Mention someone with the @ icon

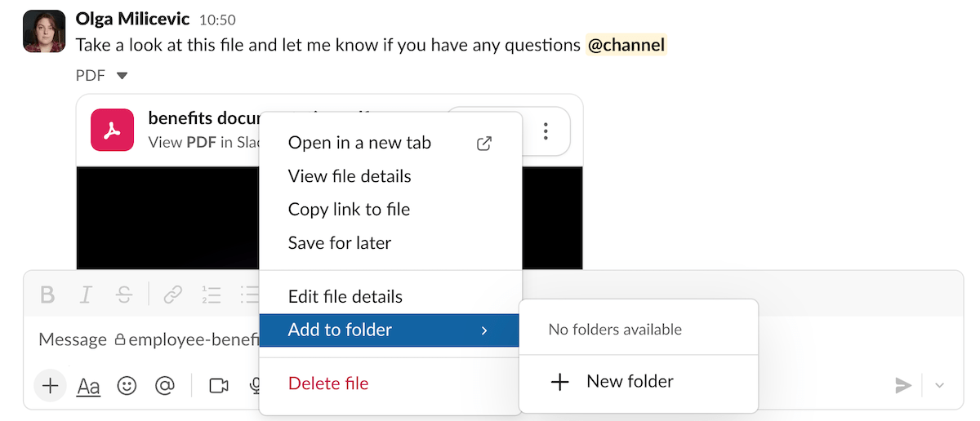(165, 386)
